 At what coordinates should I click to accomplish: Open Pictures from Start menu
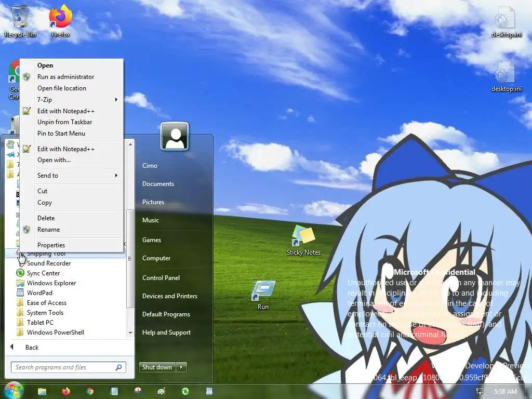click(x=153, y=202)
